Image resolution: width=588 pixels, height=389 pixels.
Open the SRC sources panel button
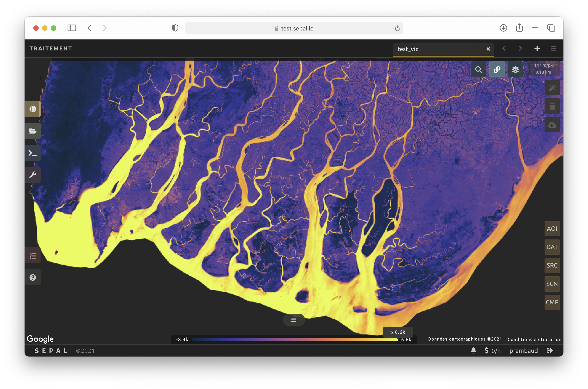[552, 266]
